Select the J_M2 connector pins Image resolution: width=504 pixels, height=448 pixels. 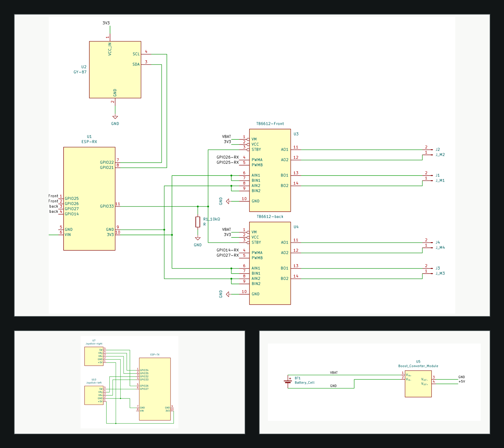click(x=428, y=152)
